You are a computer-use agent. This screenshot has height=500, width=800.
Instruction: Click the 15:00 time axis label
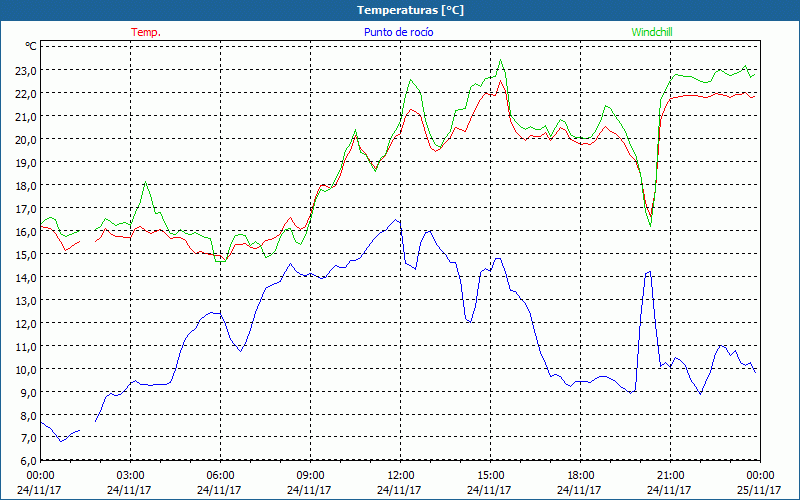[x=490, y=476]
